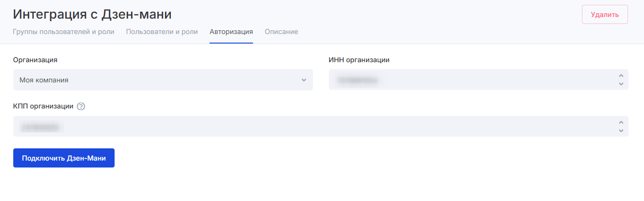644x201 pixels.
Task: Select the Авторизация tab
Action: tap(231, 32)
